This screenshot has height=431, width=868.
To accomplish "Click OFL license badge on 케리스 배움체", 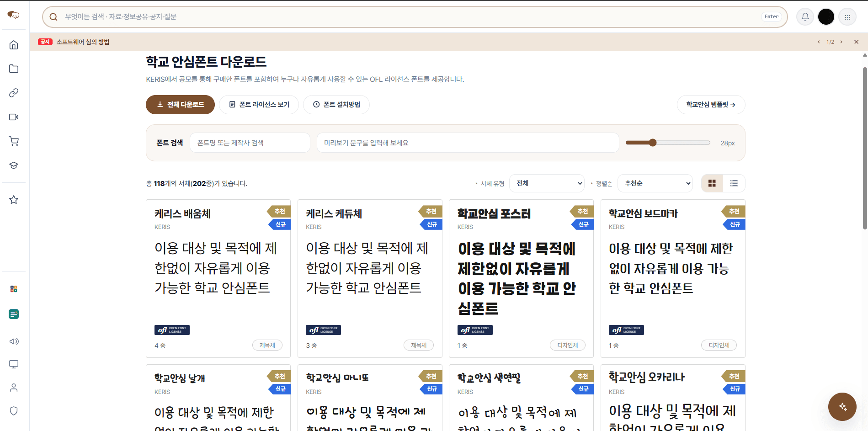I will [x=172, y=330].
